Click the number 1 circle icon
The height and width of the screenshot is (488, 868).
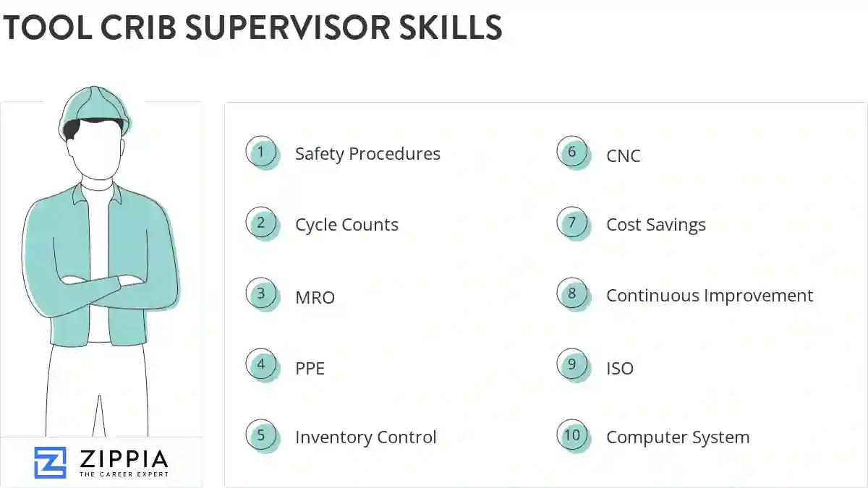click(261, 153)
